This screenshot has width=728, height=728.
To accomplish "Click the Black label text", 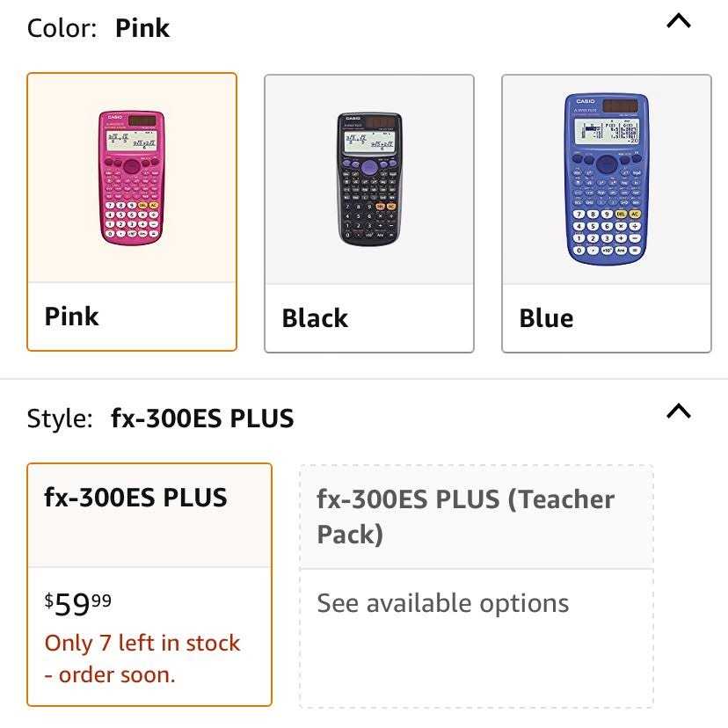I will (x=315, y=318).
